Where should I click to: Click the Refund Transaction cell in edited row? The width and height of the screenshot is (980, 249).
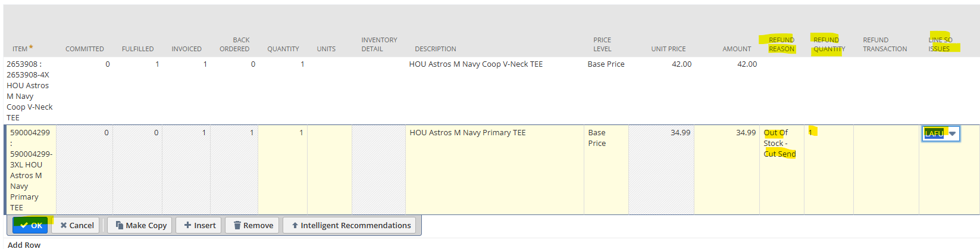[x=886, y=170]
